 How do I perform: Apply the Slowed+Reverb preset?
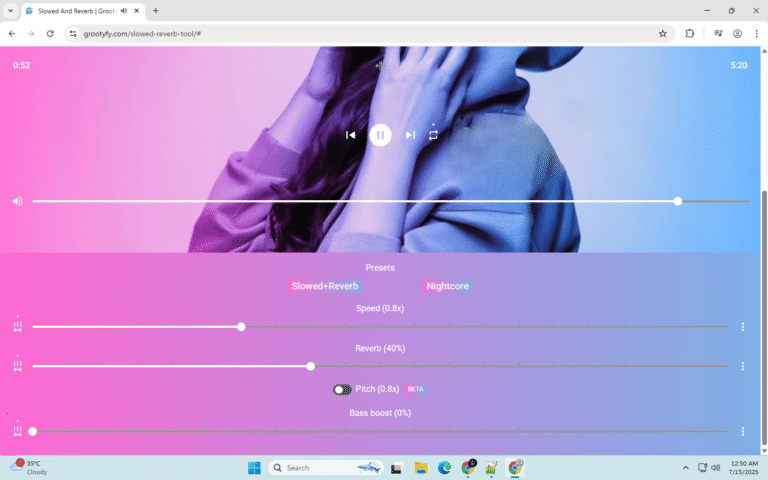pyautogui.click(x=324, y=286)
